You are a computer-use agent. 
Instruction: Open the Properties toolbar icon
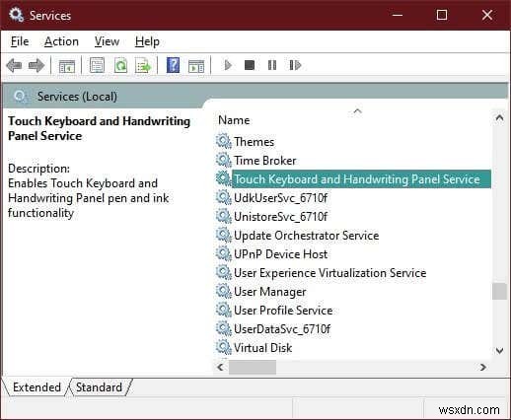(x=97, y=65)
